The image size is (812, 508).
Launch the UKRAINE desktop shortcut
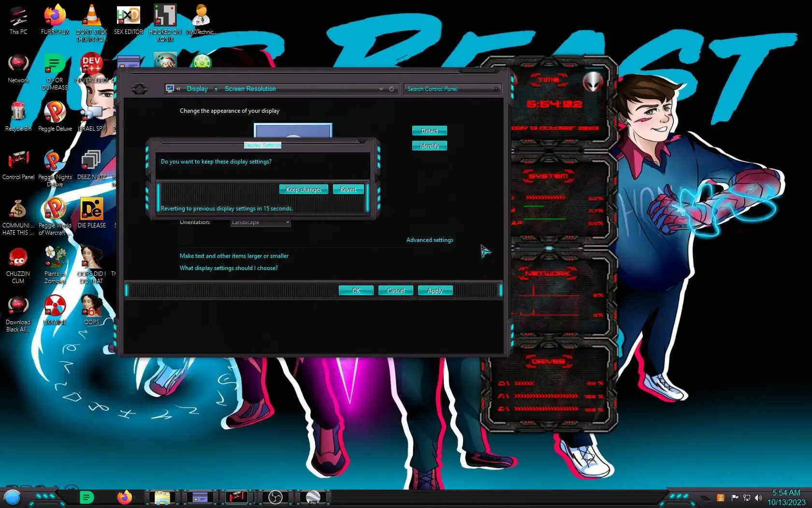(x=55, y=310)
